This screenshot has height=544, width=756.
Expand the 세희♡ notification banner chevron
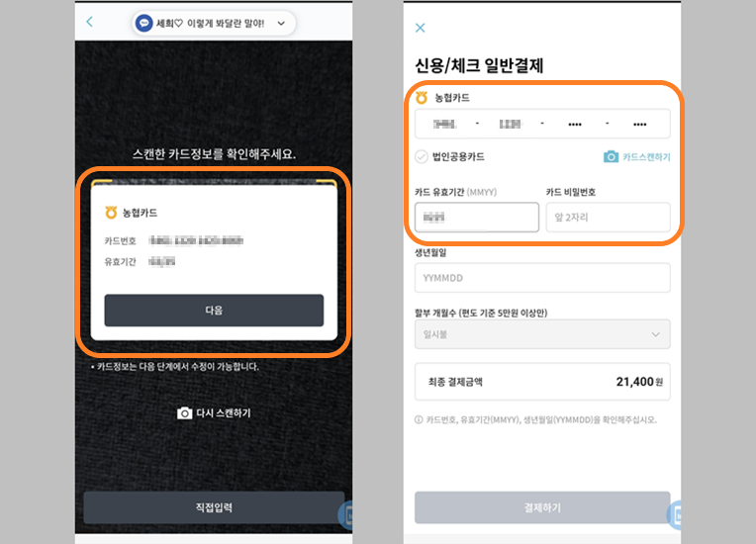281,23
